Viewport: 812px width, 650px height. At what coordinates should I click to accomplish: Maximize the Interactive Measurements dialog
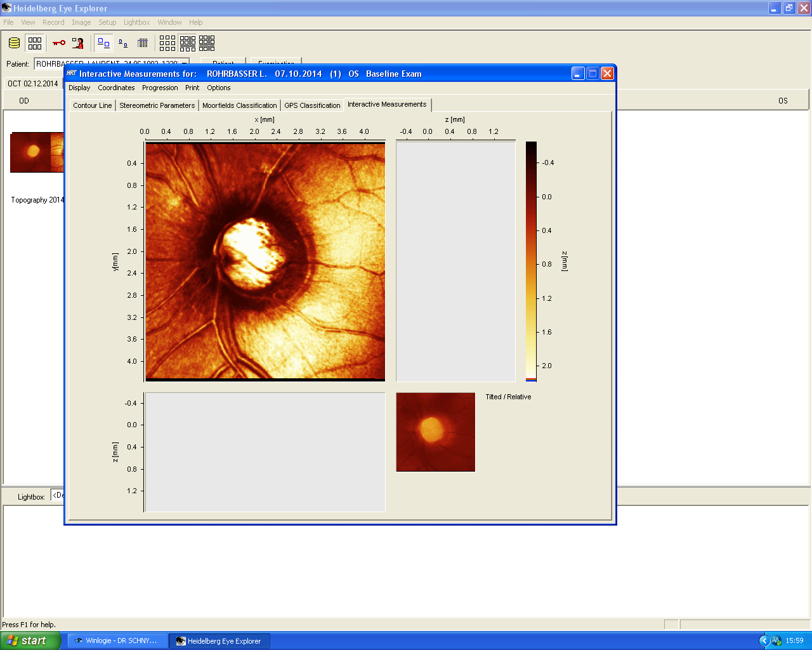(x=593, y=74)
